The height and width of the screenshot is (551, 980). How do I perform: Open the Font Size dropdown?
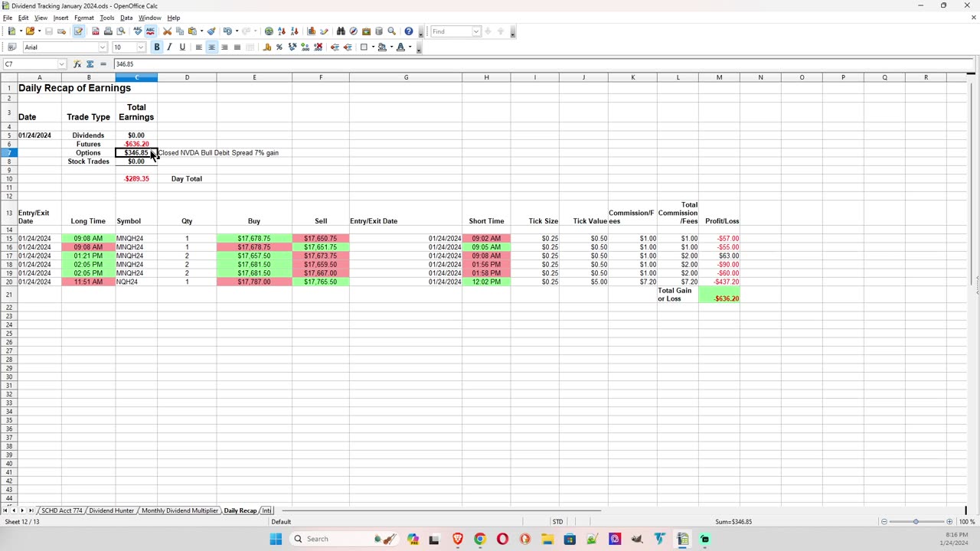(141, 47)
